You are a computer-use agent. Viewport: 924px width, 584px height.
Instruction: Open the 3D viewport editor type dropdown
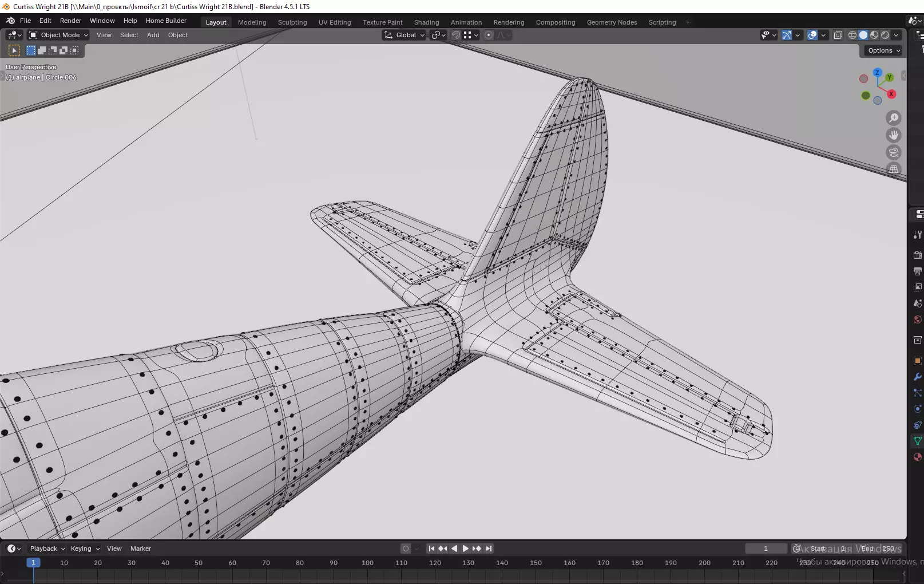(x=14, y=35)
